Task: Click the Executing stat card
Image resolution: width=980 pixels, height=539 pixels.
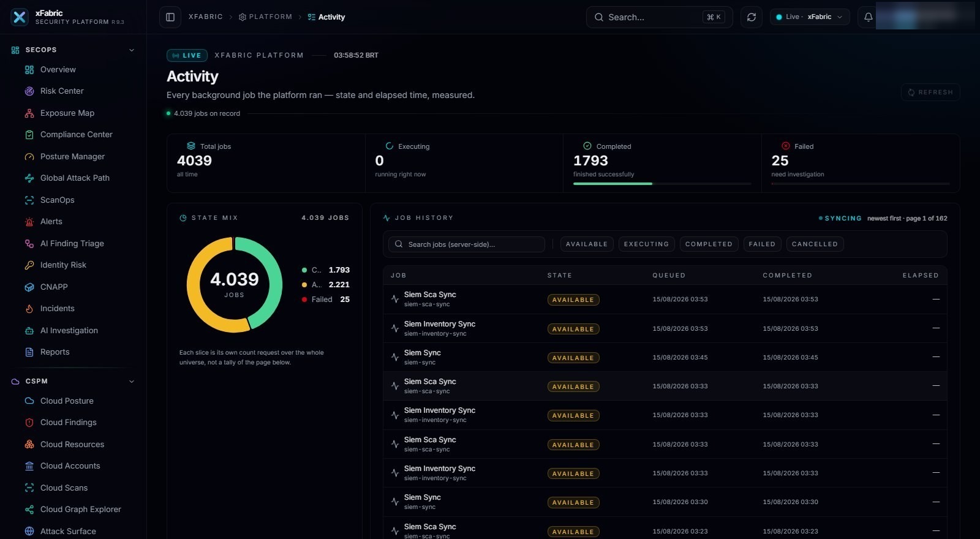Action: tap(464, 163)
